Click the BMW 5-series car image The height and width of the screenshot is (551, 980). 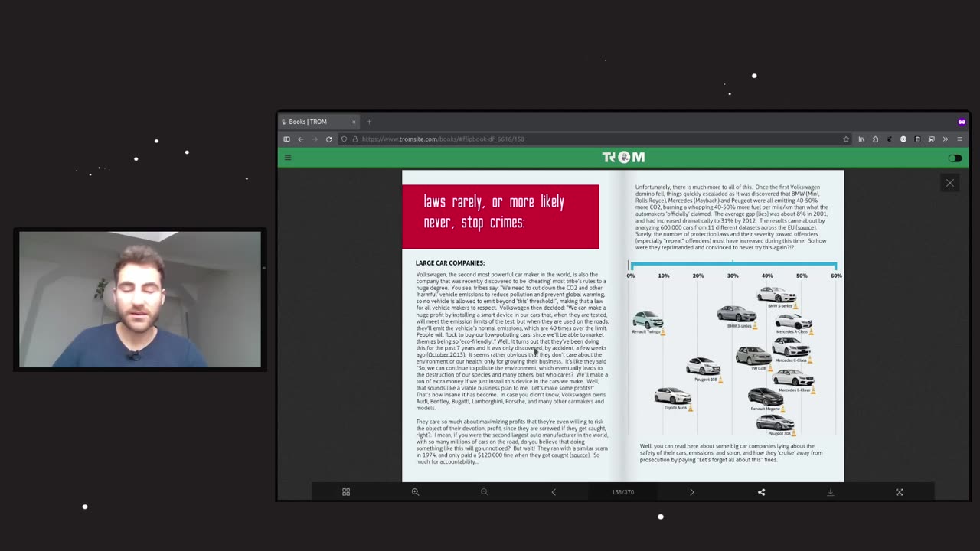[776, 295]
